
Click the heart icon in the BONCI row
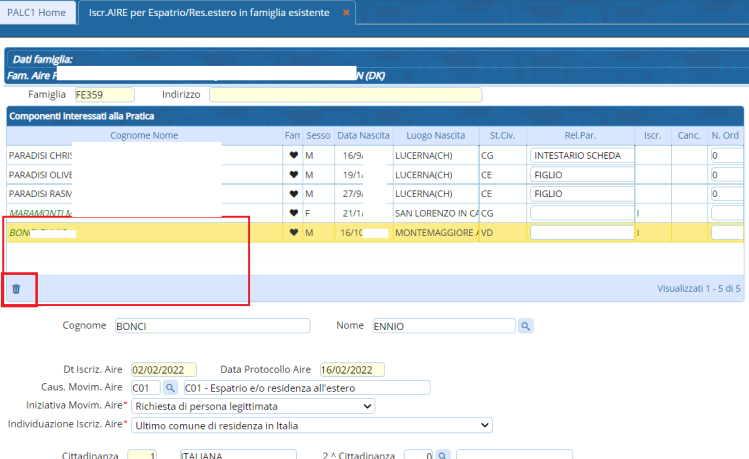[x=293, y=232]
